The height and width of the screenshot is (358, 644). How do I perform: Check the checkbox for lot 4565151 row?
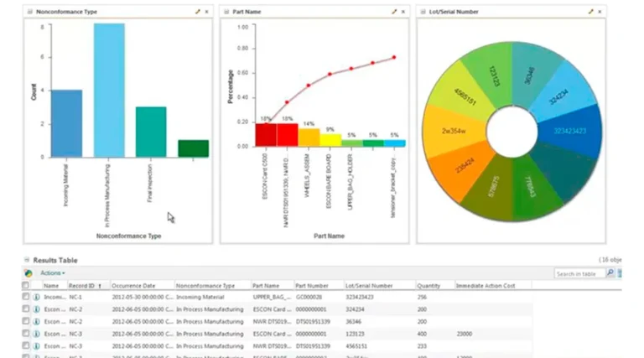[25, 345]
